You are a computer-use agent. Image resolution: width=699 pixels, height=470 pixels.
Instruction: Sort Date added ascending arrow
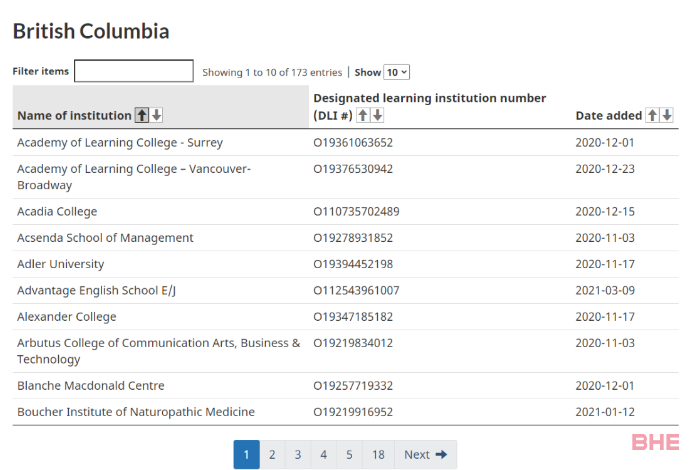tap(652, 115)
